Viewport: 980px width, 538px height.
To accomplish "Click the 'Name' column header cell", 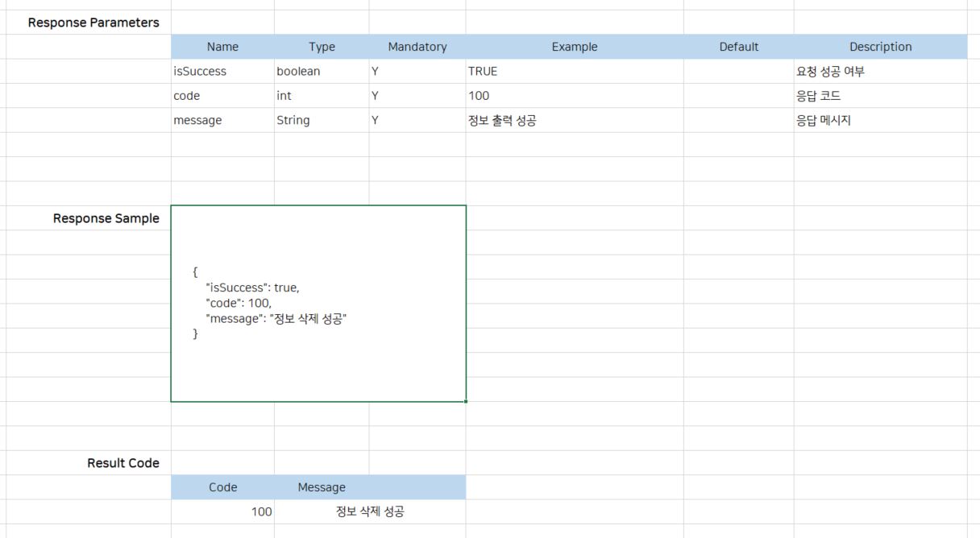I will point(222,47).
